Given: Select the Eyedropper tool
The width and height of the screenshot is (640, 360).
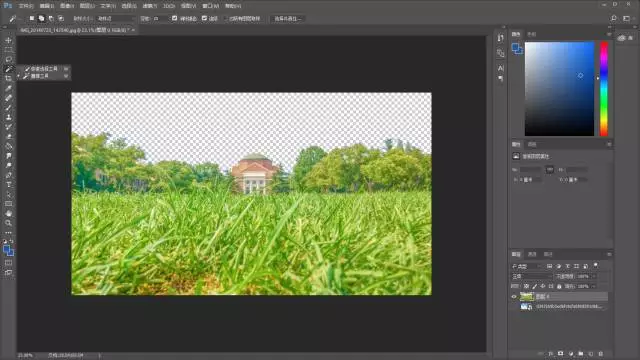Looking at the screenshot, I should [9, 88].
